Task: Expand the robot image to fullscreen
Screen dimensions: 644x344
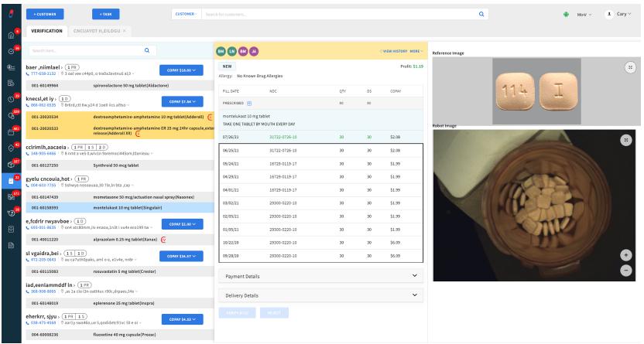Action: tap(625, 140)
